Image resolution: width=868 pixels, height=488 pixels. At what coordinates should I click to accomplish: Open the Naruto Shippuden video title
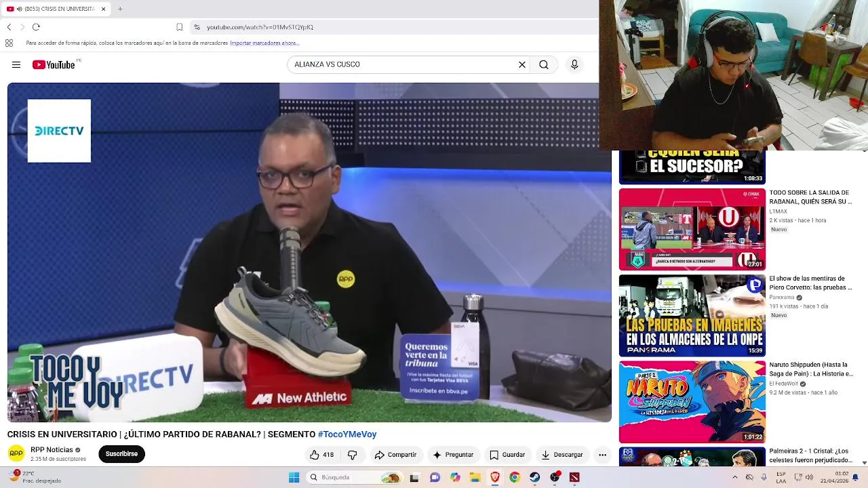(810, 369)
